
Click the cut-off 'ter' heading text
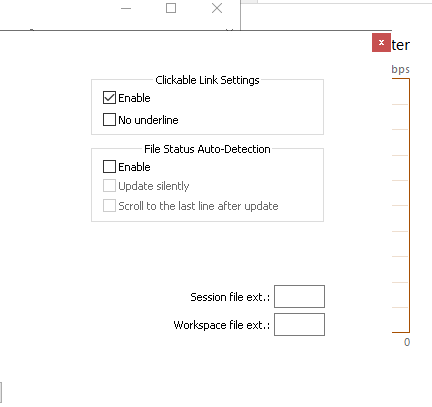tap(401, 45)
